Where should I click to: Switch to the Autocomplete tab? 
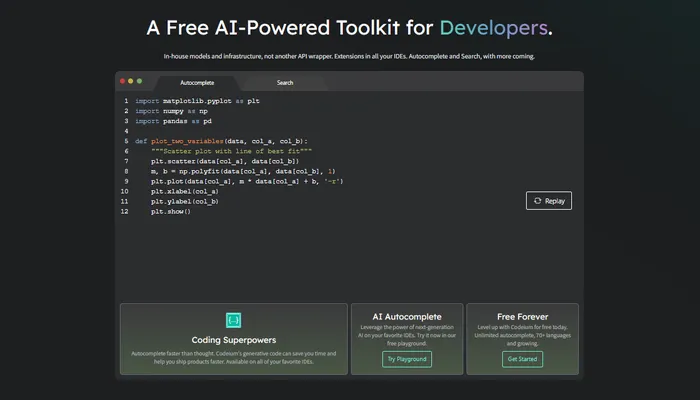coord(197,82)
